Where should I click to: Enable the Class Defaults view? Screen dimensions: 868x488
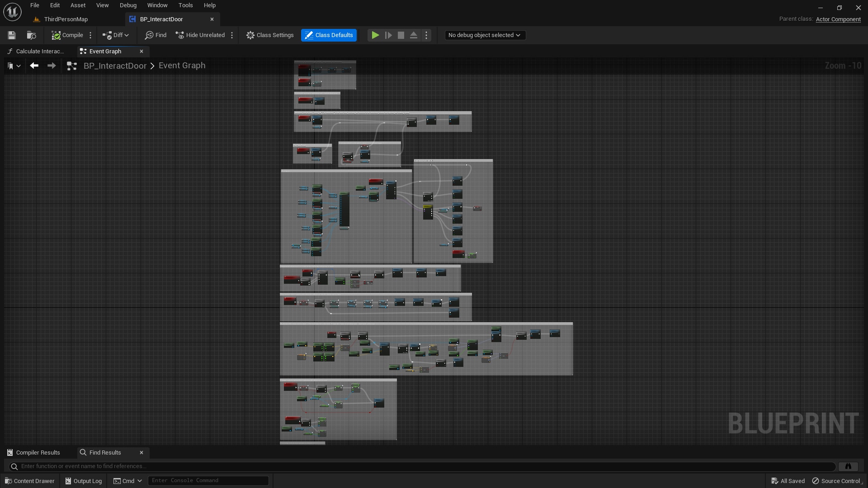pyautogui.click(x=329, y=35)
